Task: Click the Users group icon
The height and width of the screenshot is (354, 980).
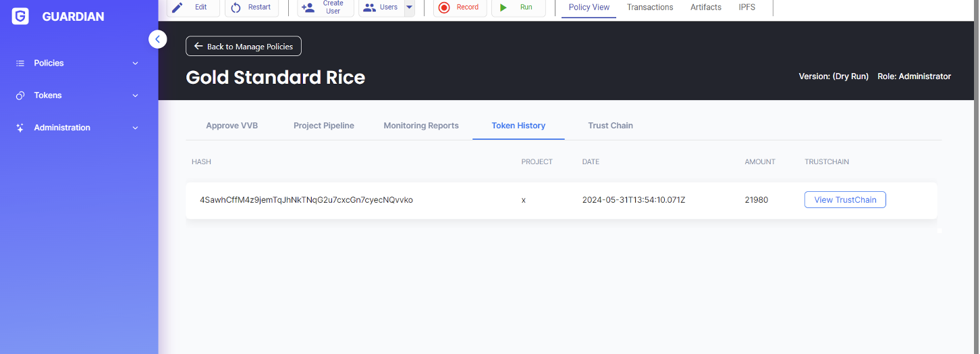Action: (369, 7)
